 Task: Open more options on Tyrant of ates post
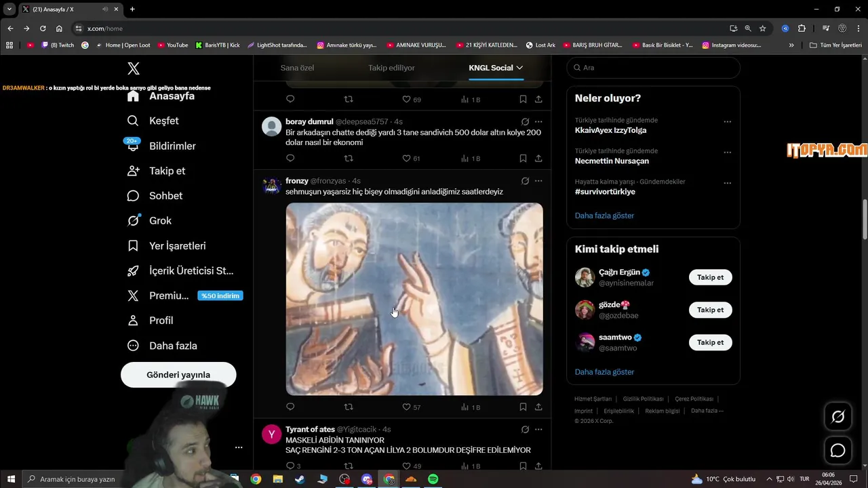pyautogui.click(x=538, y=429)
